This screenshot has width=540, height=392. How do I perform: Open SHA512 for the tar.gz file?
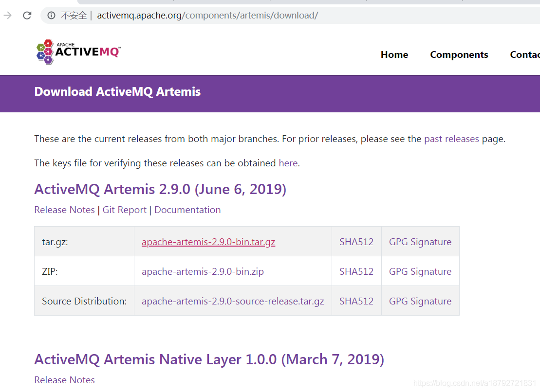[x=356, y=242]
